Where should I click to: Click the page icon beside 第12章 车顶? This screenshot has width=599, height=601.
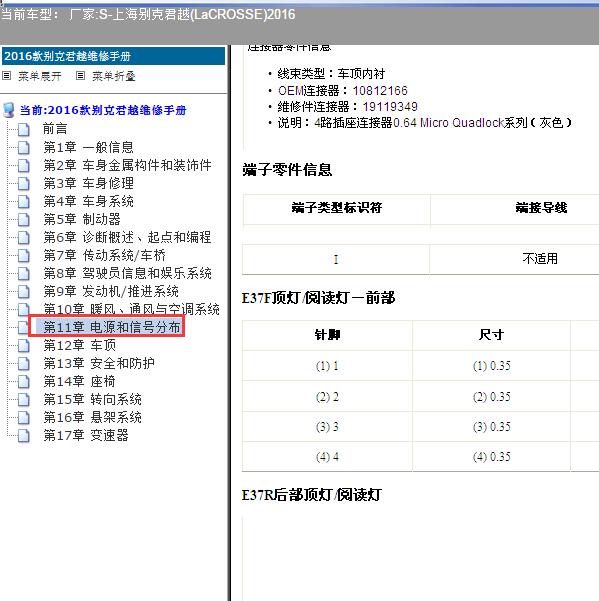[x=24, y=345]
